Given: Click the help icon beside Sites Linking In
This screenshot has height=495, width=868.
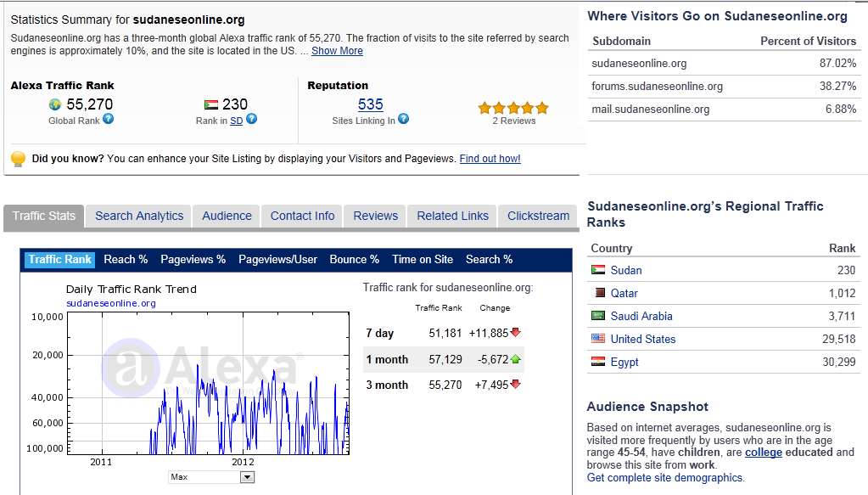Looking at the screenshot, I should 404,120.
